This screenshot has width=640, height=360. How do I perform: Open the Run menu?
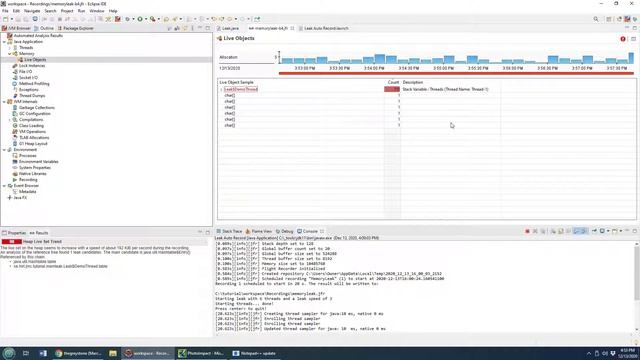(81, 11)
